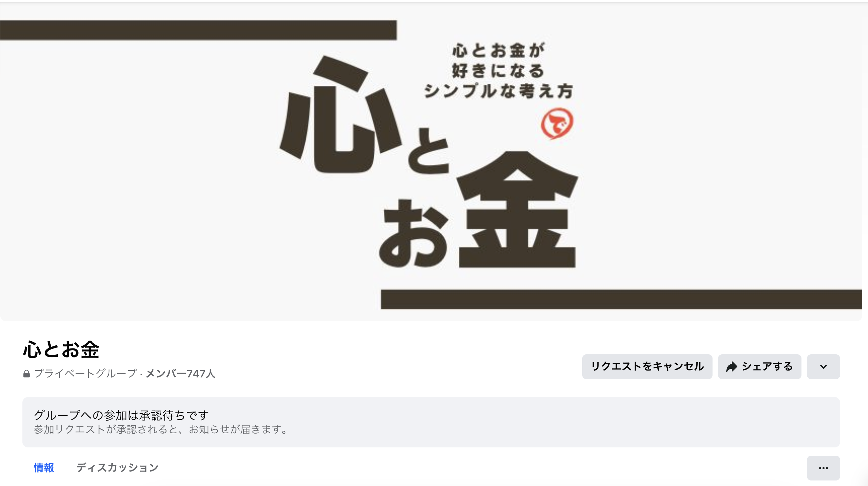This screenshot has width=868, height=486.
Task: Click the 参加リクエストが承認されると notice subtext
Action: click(160, 430)
